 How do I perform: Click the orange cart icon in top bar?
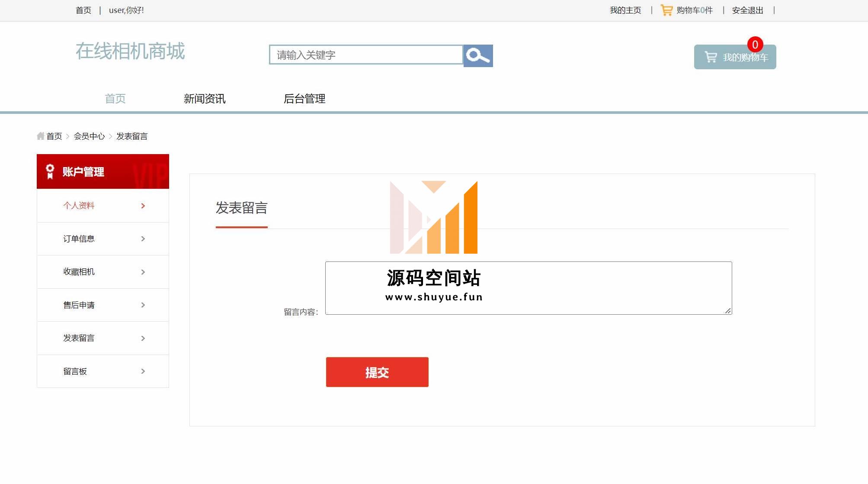tap(666, 10)
